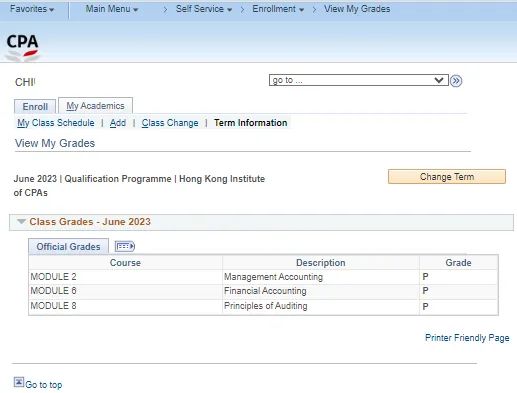Open the Favorites menu

click(32, 9)
